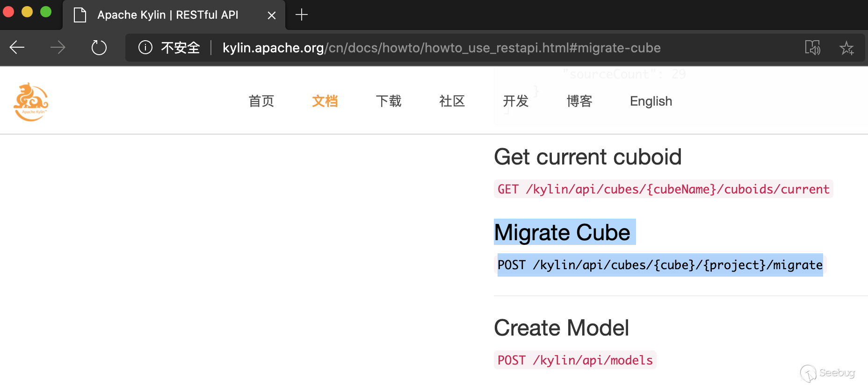Screen dimensions: 868x386
Task: Click the browser forward arrow
Action: click(x=58, y=47)
